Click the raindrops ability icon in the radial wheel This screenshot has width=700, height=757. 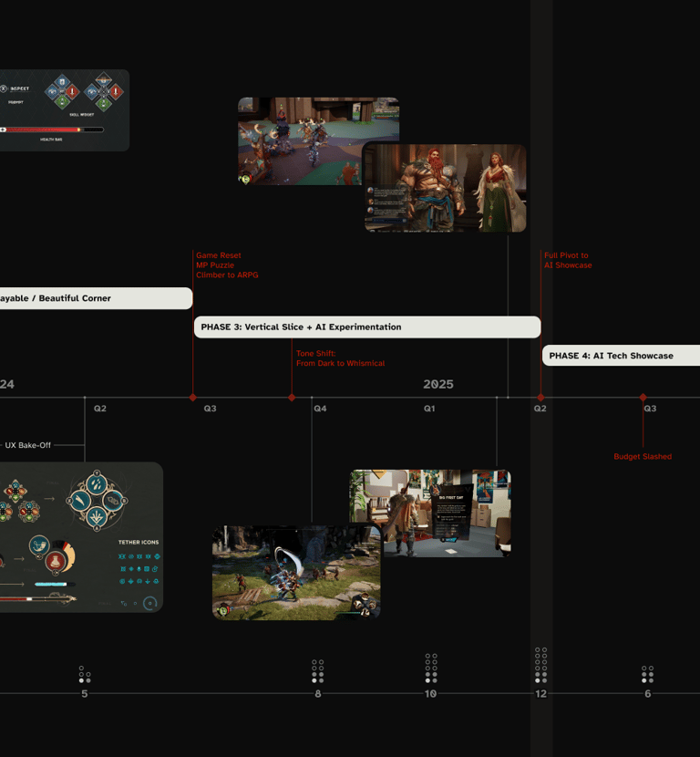pos(97,483)
